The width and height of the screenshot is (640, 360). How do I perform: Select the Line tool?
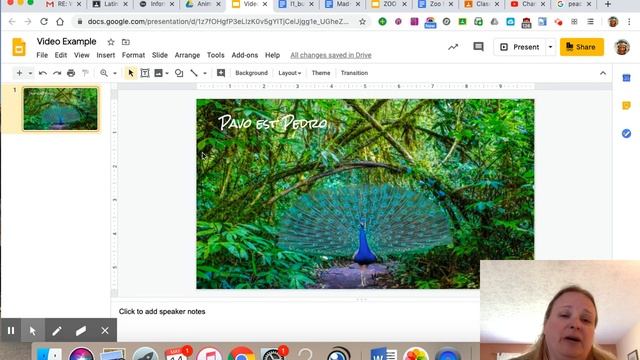(194, 73)
